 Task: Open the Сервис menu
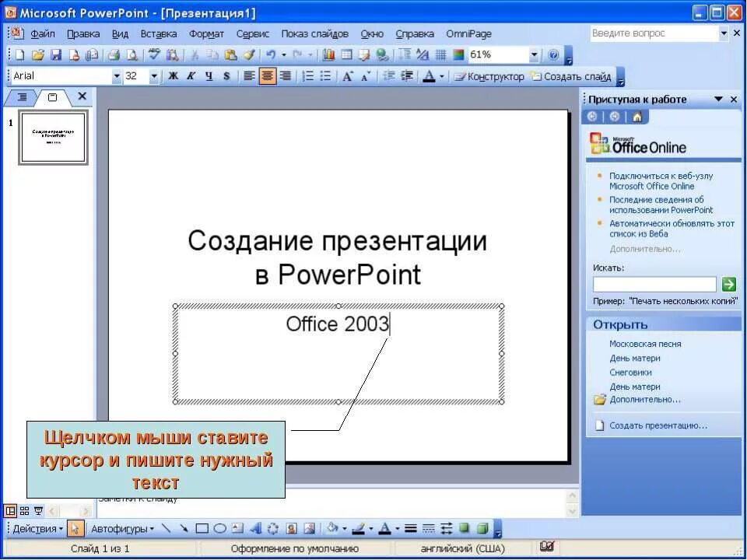pyautogui.click(x=252, y=33)
